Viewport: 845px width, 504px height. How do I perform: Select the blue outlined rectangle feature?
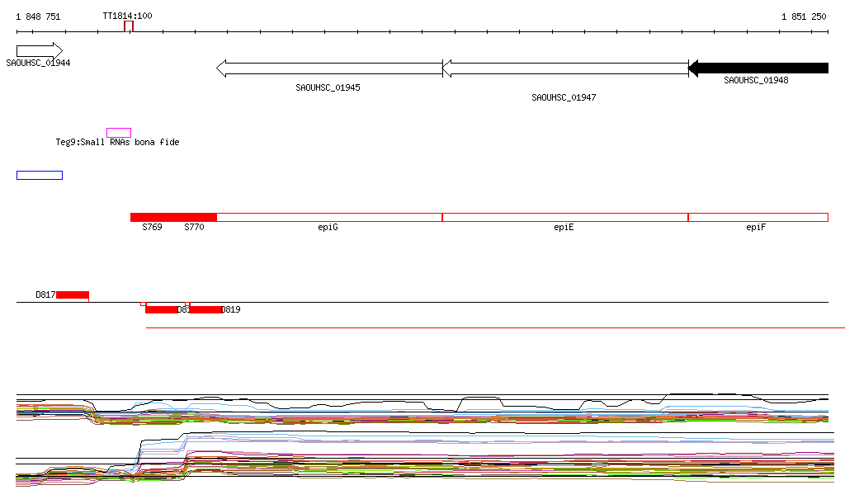(x=40, y=175)
